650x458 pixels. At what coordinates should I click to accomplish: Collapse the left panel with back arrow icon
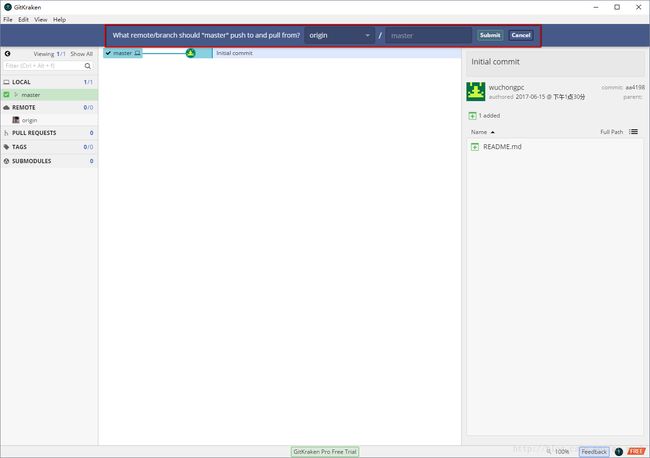click(x=7, y=53)
